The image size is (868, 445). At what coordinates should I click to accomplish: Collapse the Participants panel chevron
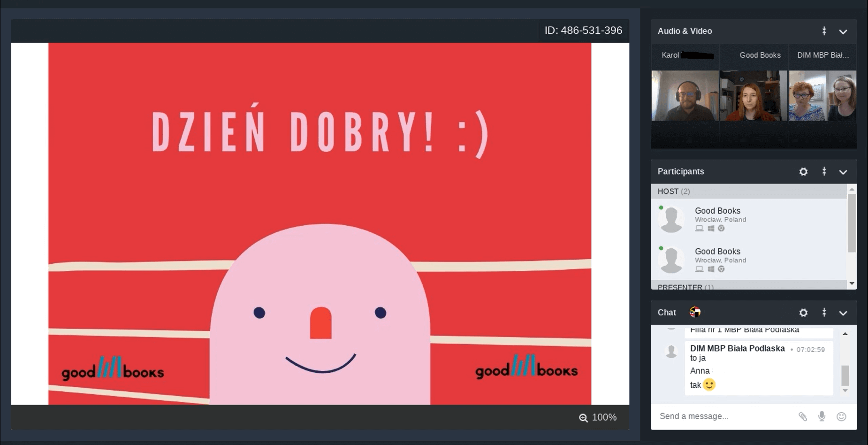click(843, 172)
